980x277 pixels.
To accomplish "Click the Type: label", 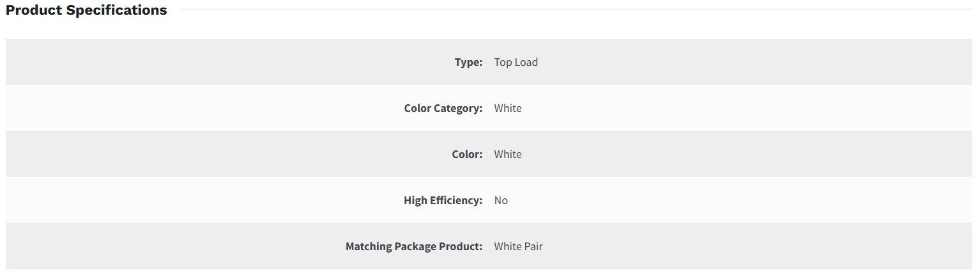I will [468, 62].
